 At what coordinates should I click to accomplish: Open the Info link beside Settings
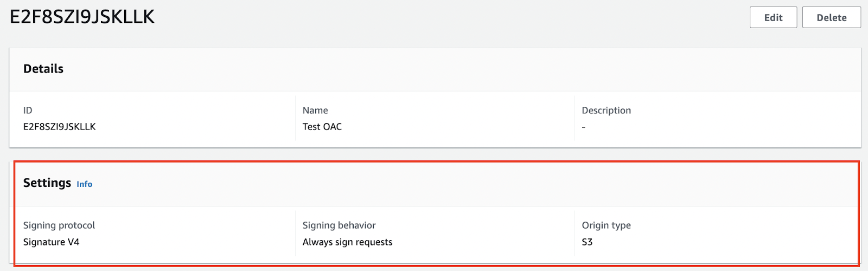[x=84, y=184]
